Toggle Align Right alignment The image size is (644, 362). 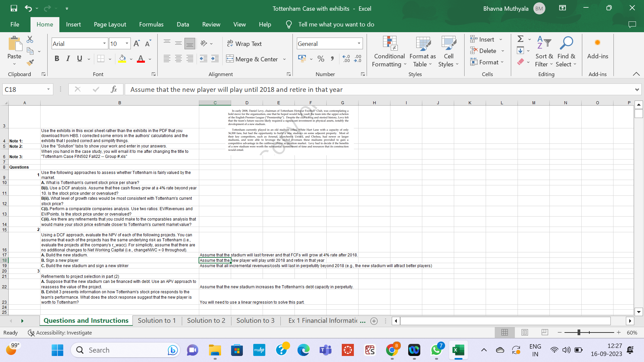click(190, 59)
